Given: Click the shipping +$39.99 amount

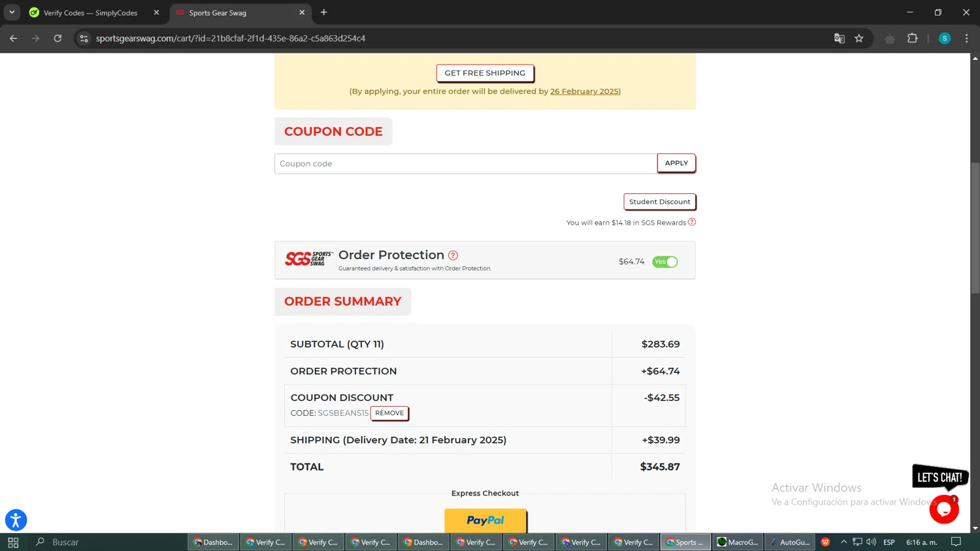Looking at the screenshot, I should pyautogui.click(x=661, y=440).
